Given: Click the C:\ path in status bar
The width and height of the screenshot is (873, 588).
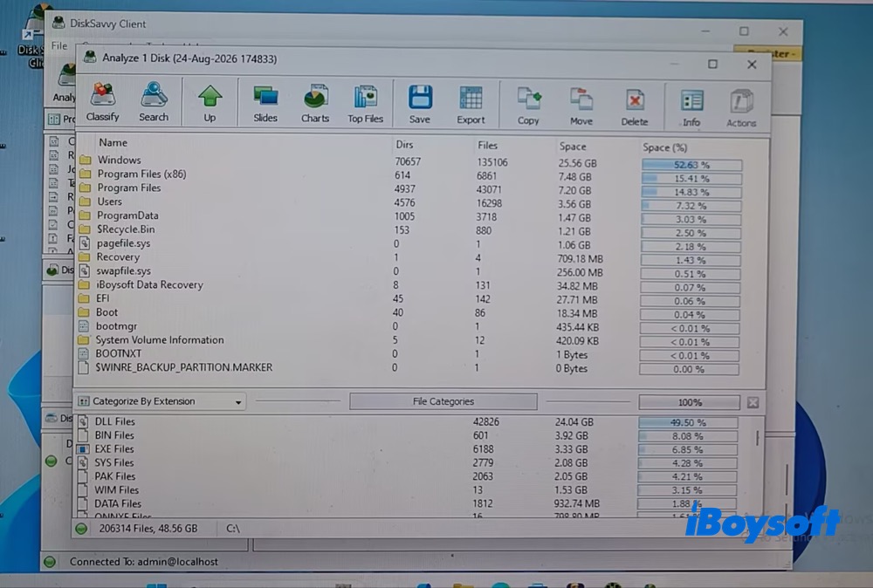Looking at the screenshot, I should 233,529.
